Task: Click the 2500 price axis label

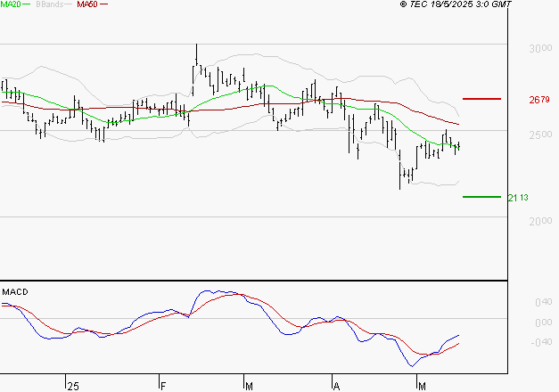Action: (540, 135)
